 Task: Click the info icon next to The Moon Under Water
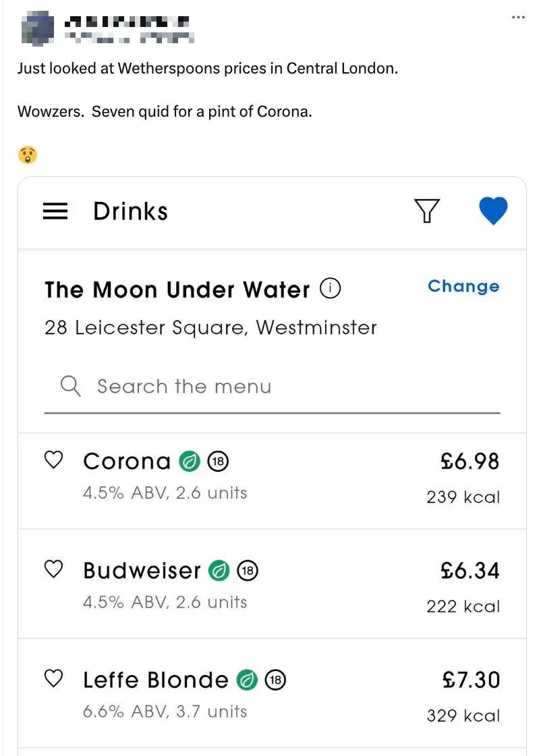pyautogui.click(x=330, y=289)
